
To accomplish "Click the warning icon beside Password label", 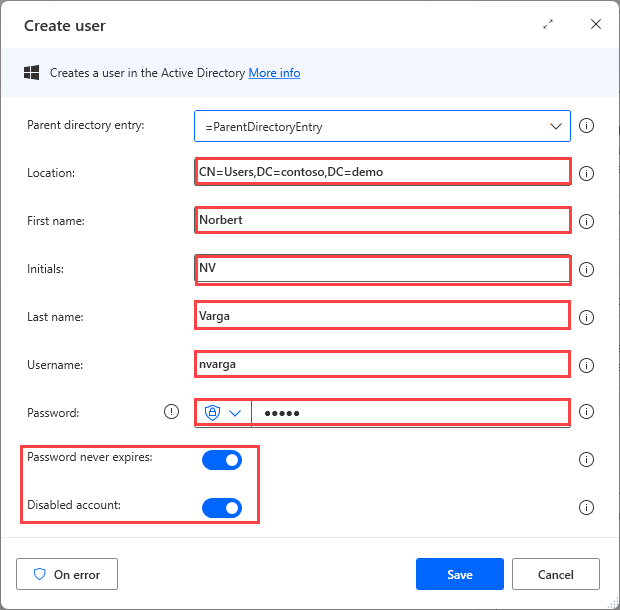I will click(172, 412).
